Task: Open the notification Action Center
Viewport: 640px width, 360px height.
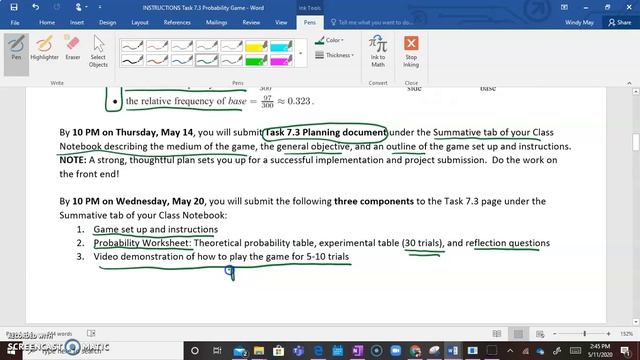Action: (x=624, y=351)
